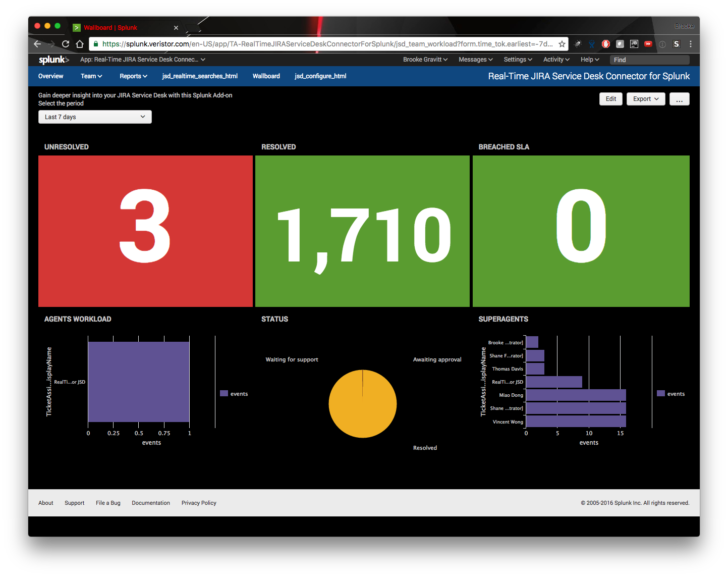Open the Reports navigation dropdown
This screenshot has width=728, height=577.
click(x=134, y=76)
